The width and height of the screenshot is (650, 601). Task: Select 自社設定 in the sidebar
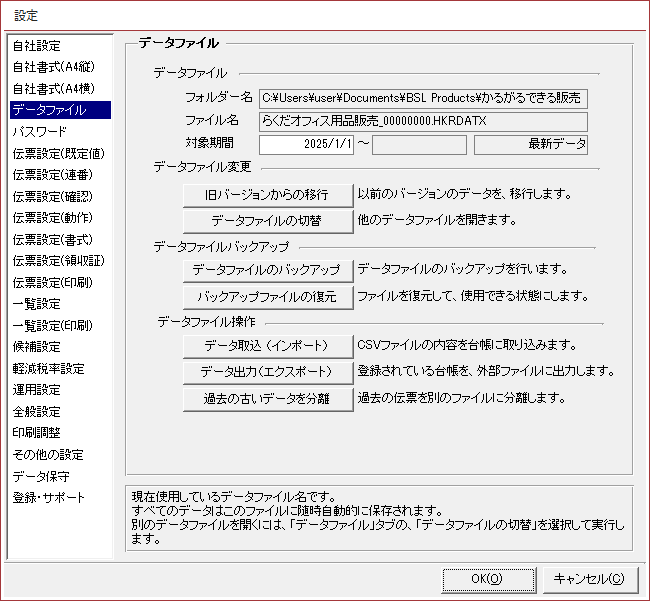(37, 46)
